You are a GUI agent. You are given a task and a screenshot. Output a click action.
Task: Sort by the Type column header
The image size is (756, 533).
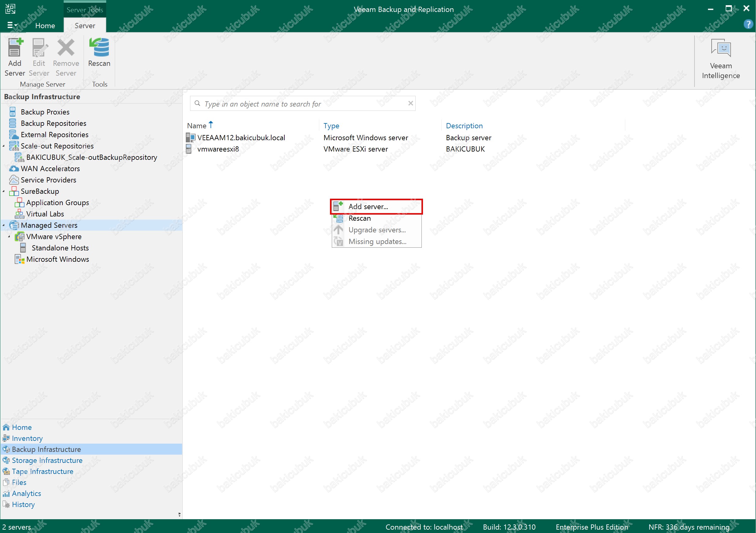[331, 126]
